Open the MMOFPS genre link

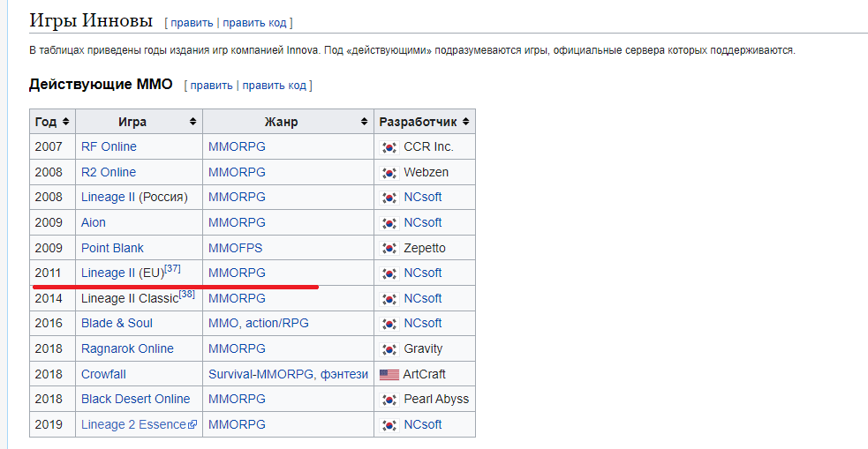pos(235,248)
